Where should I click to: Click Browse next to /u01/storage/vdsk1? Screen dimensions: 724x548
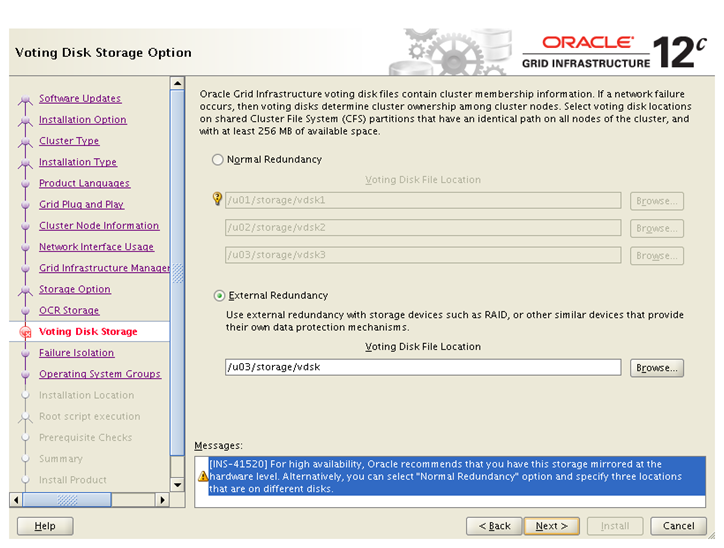[657, 201]
